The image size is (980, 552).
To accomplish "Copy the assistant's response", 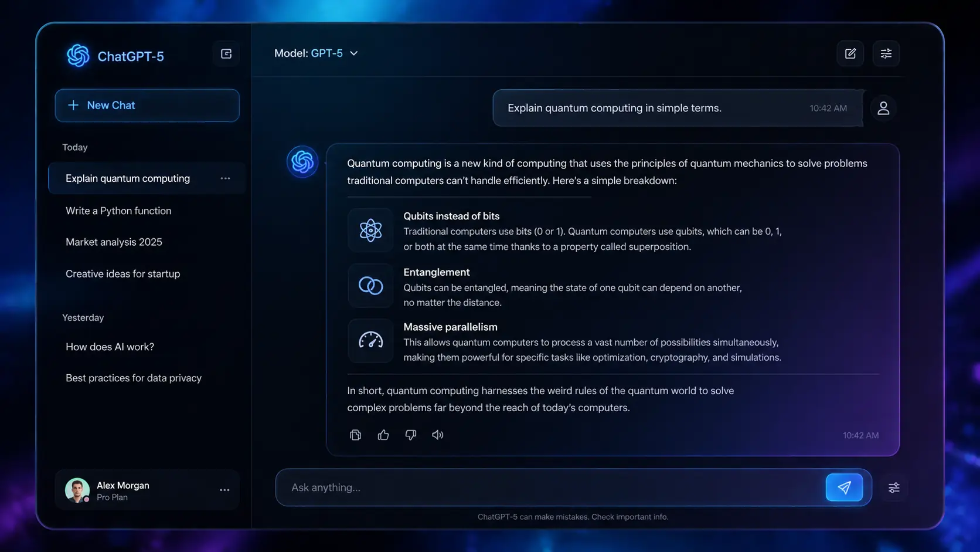I will coord(355,435).
